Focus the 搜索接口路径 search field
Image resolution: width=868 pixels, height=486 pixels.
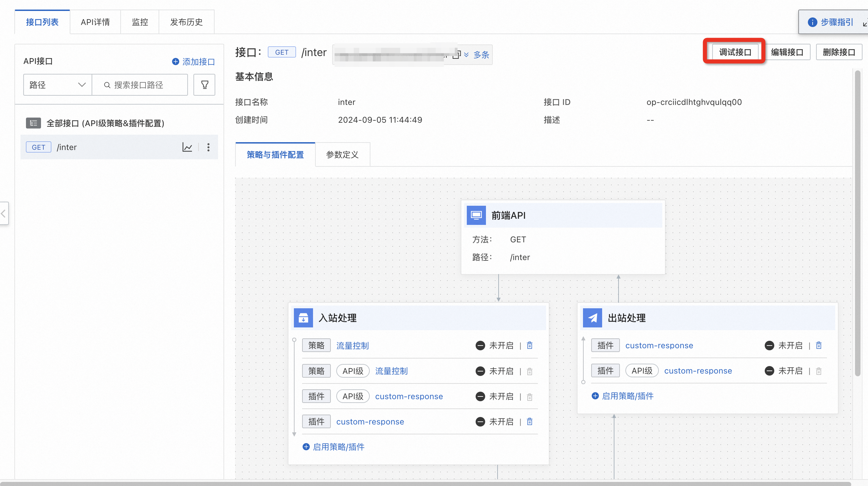coord(140,85)
